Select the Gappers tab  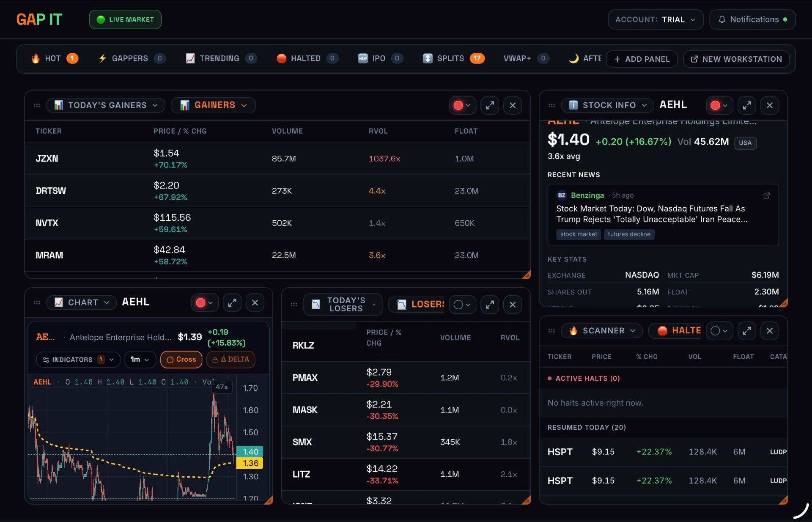pos(132,58)
